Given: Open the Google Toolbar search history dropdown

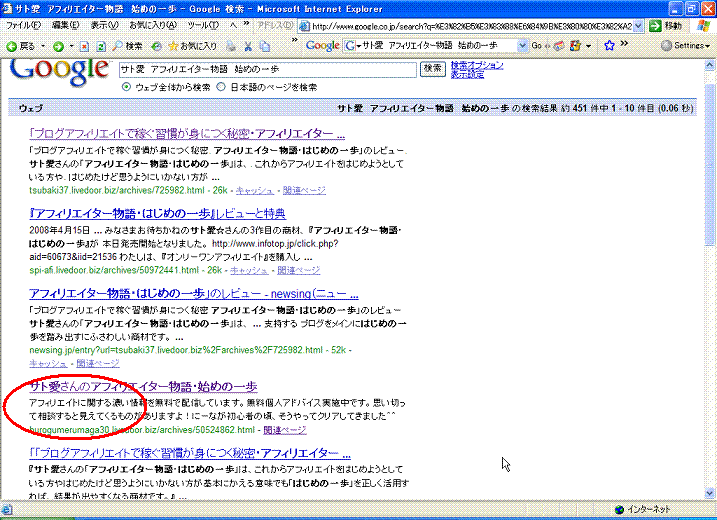Looking at the screenshot, I should [x=522, y=45].
